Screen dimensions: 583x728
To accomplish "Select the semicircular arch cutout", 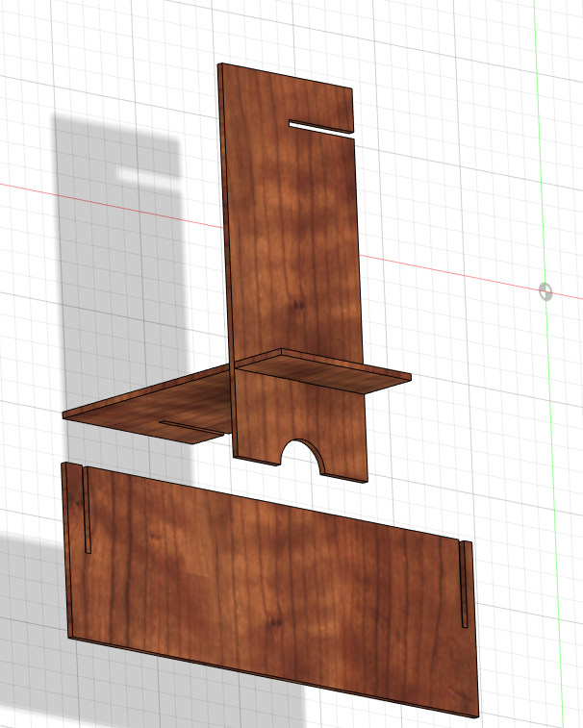I will [303, 460].
